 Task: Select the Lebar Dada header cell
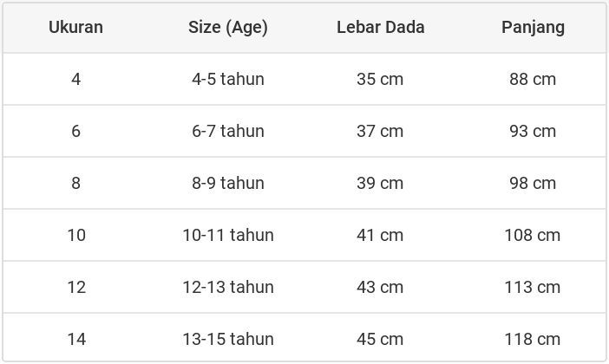point(380,27)
